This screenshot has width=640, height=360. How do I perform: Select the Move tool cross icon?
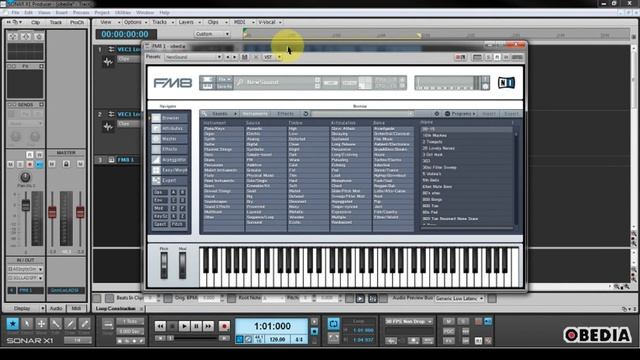(41, 324)
